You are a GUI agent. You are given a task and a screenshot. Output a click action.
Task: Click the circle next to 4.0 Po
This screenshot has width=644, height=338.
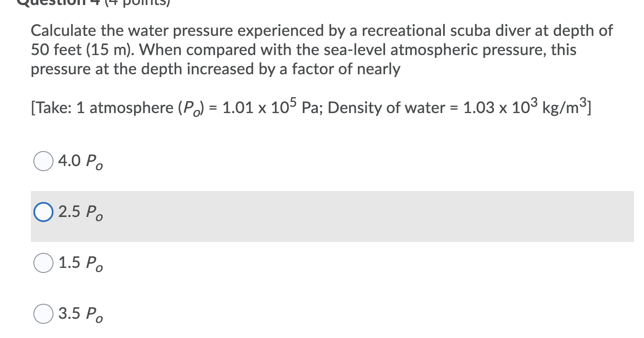pyautogui.click(x=43, y=160)
